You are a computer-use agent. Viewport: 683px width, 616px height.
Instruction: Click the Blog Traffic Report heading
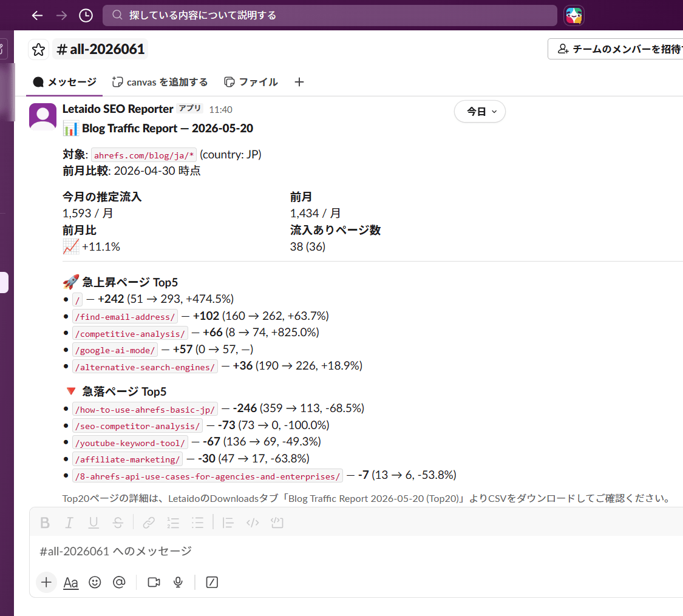(x=168, y=129)
